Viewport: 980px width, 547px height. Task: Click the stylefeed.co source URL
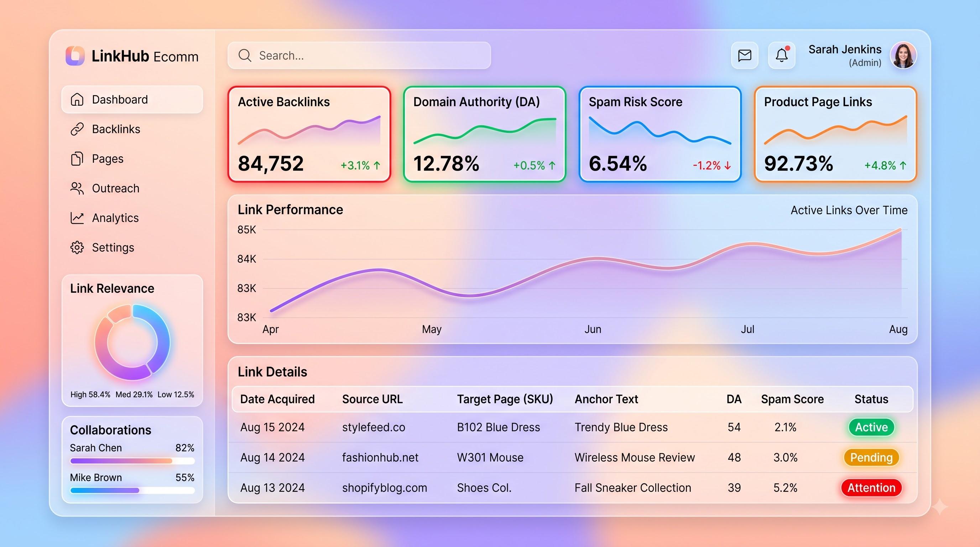[x=374, y=427]
